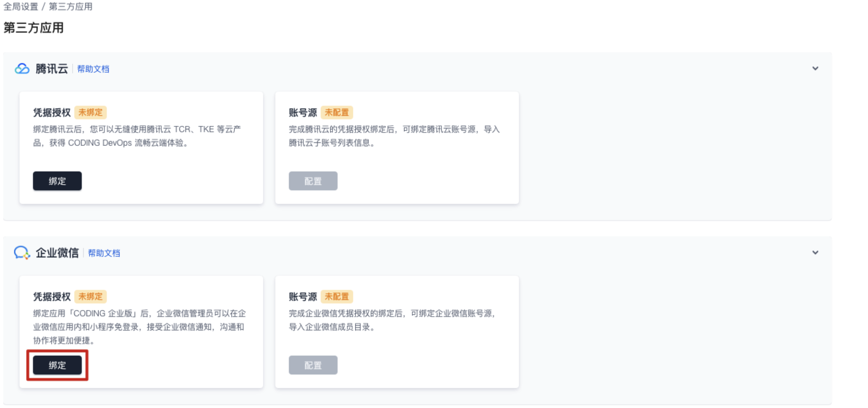Click 账号源 title in the 企业微信 section

(302, 297)
